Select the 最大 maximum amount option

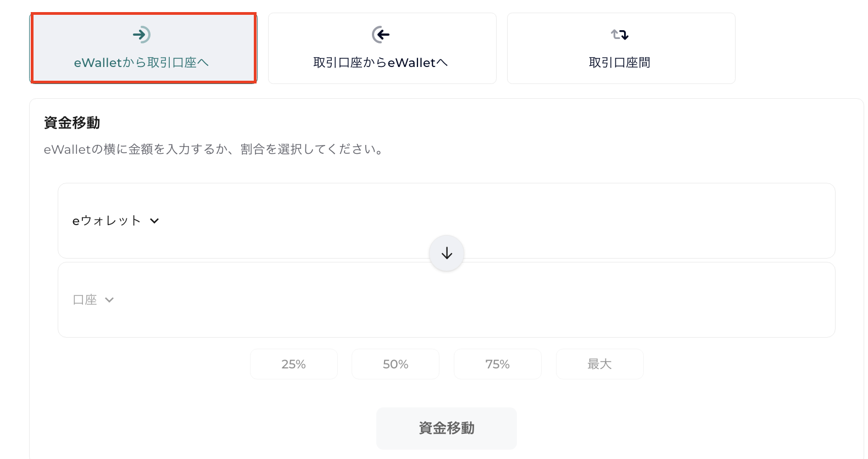tap(599, 364)
